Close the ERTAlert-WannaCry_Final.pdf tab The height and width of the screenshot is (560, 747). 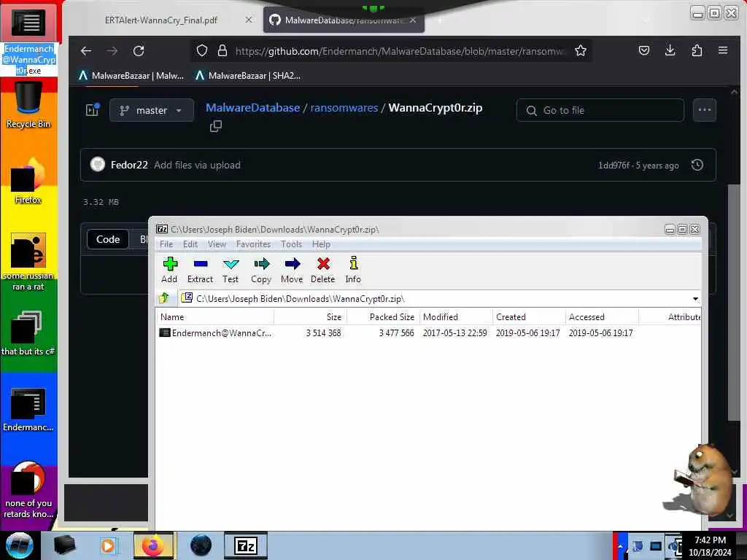pyautogui.click(x=249, y=20)
